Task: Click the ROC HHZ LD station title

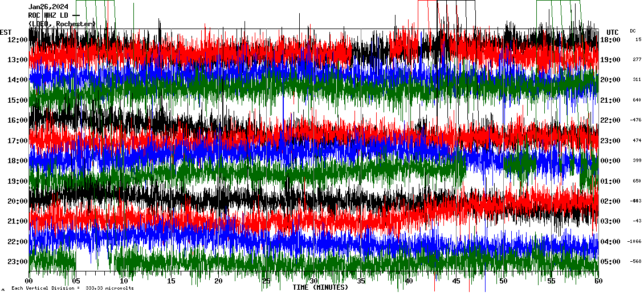Action: coord(51,15)
